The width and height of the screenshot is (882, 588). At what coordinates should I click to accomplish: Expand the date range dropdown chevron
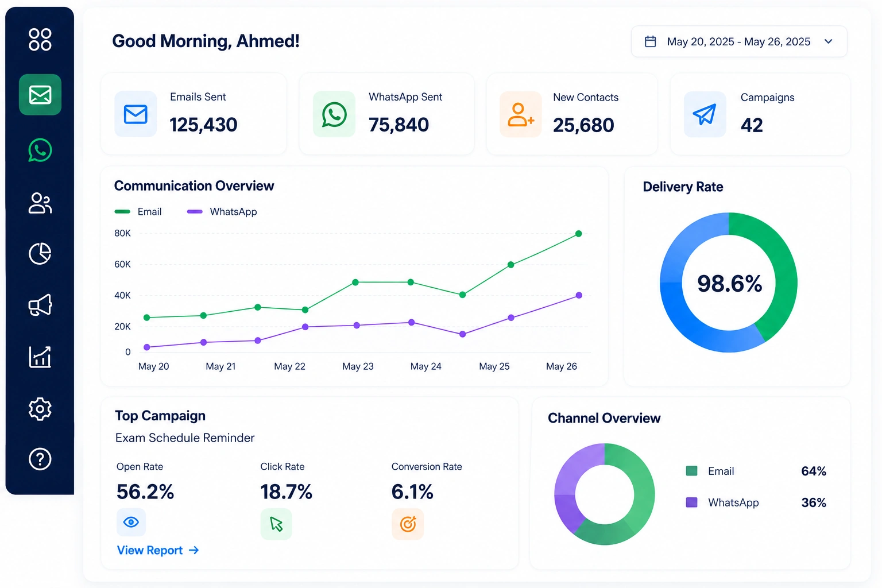[x=828, y=41]
